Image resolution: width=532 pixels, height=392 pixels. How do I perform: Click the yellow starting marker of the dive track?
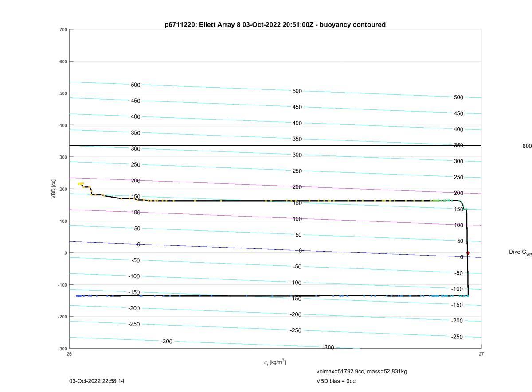81,183
